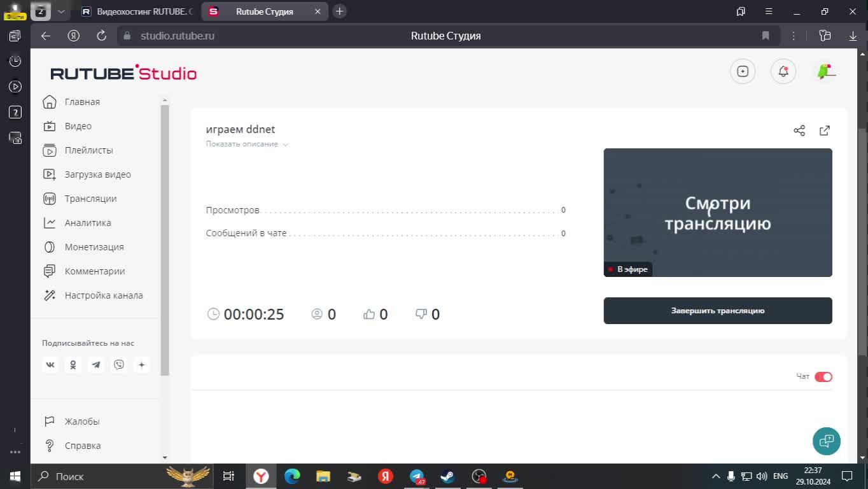868x489 pixels.
Task: Reload the page with refresh icon
Action: click(x=101, y=36)
